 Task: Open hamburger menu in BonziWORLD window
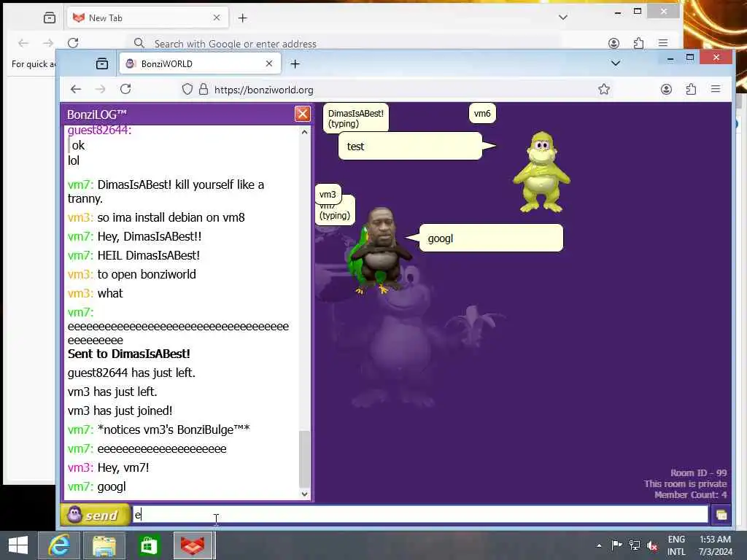716,89
